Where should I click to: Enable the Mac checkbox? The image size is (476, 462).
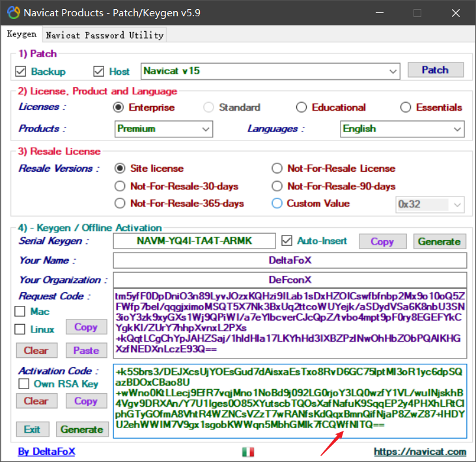pos(20,311)
